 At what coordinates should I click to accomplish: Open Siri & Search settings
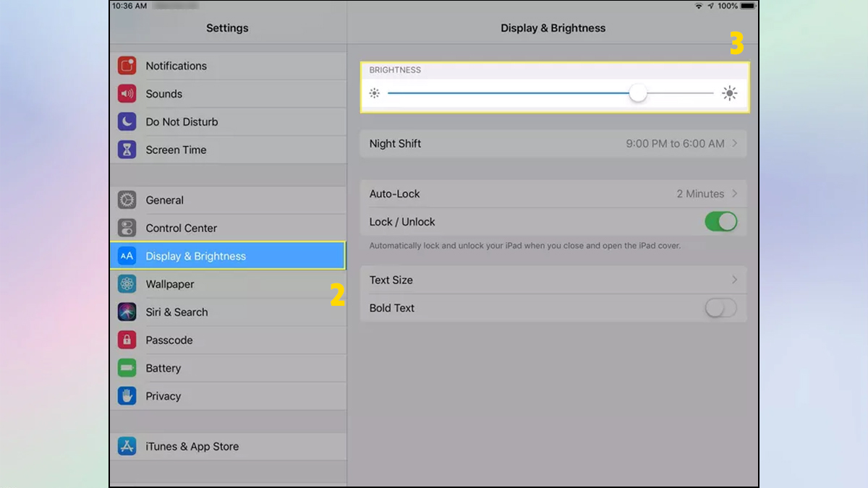pos(228,312)
